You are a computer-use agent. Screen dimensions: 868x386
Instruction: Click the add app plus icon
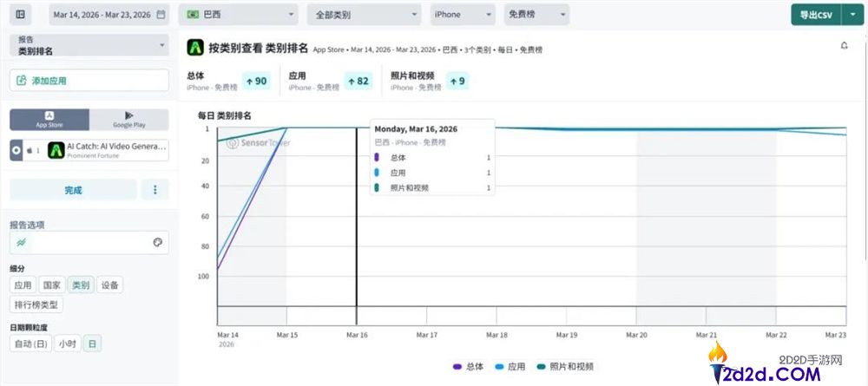[x=22, y=81]
